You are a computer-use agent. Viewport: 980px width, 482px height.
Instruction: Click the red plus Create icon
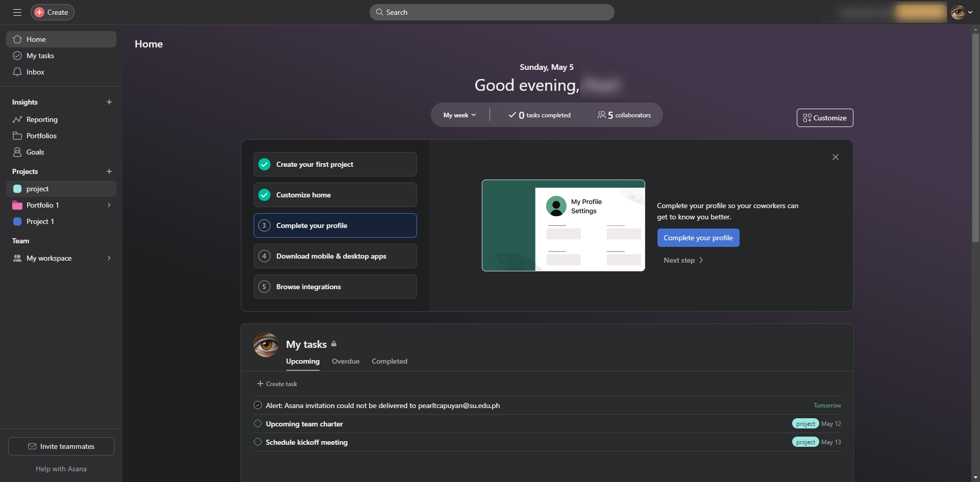pyautogui.click(x=39, y=12)
